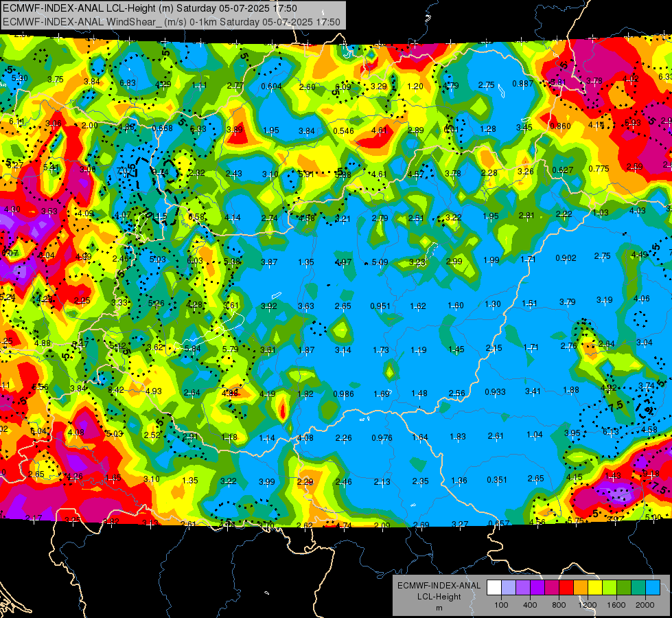This screenshot has width=672, height=618.
Task: Click the wind shear value 0.860
Action: point(560,126)
